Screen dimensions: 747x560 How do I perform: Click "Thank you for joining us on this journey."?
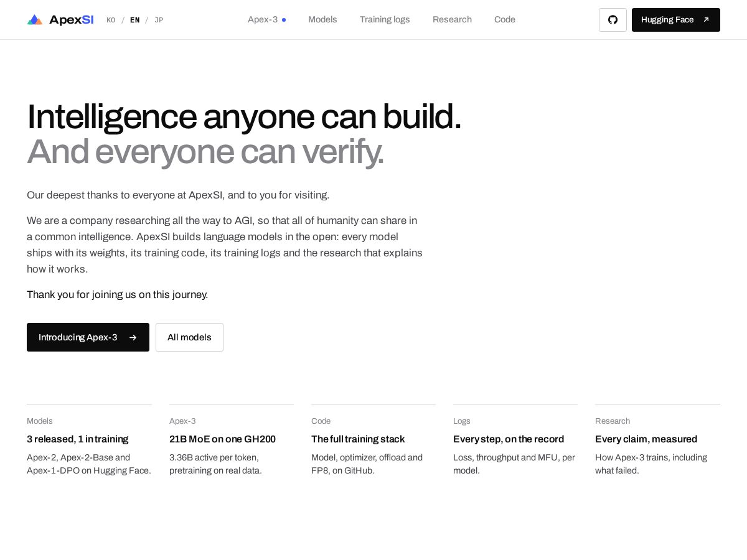click(x=117, y=294)
